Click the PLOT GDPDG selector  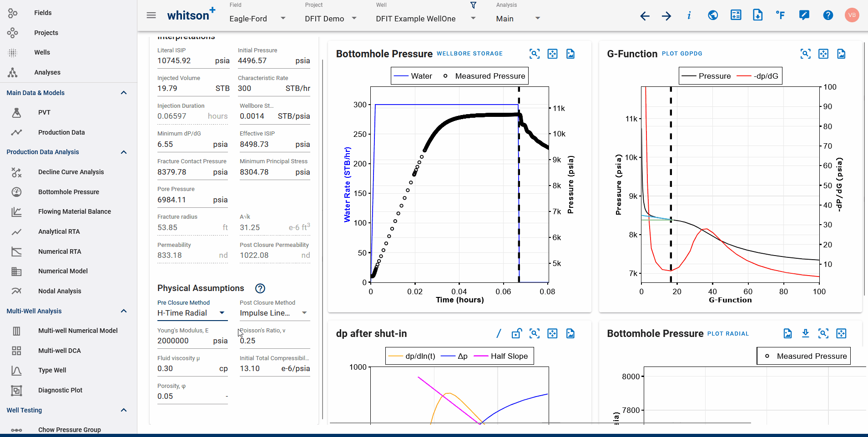pos(682,54)
